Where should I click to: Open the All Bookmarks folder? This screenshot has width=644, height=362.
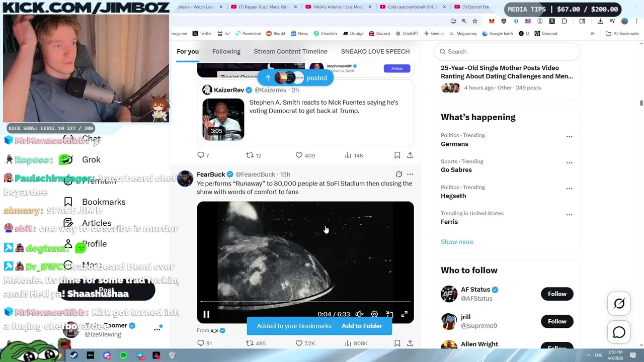(x=622, y=34)
